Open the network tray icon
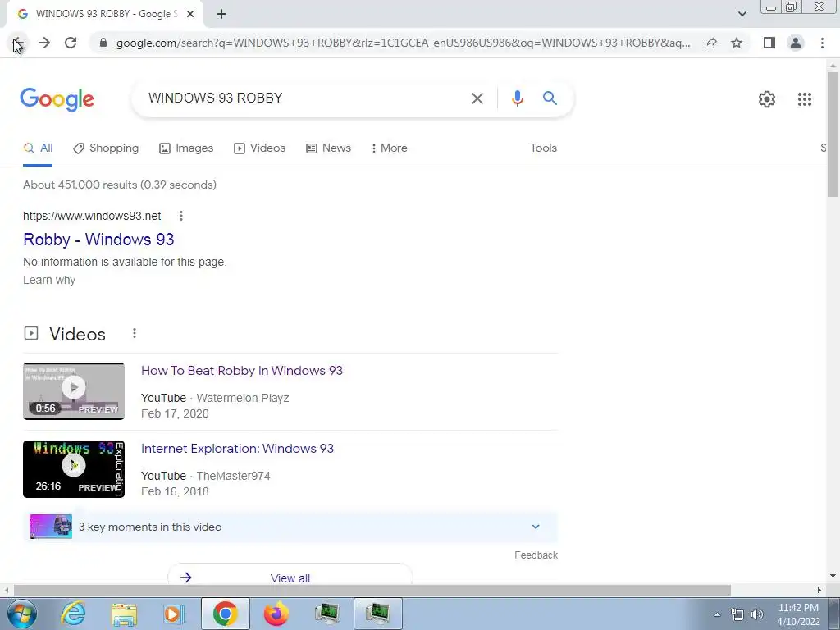This screenshot has width=840, height=630. (737, 614)
